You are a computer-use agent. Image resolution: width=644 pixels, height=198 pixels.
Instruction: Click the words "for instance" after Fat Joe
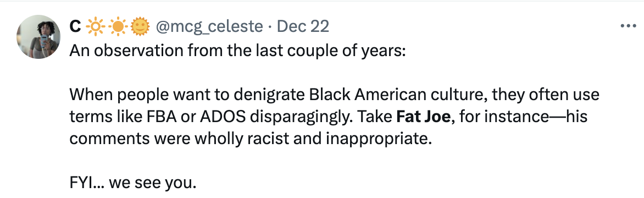coord(499,118)
